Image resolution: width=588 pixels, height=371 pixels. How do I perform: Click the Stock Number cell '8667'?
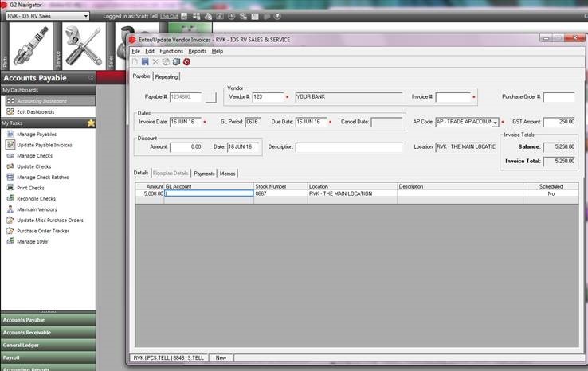280,193
